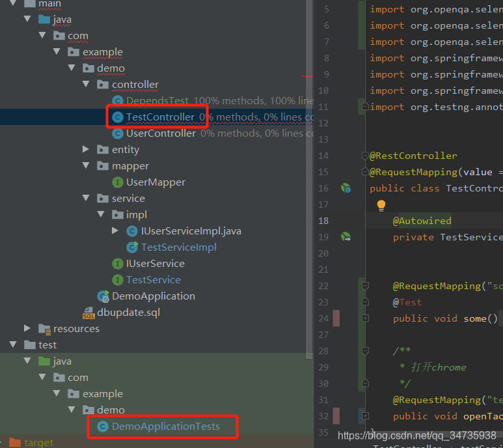Viewport: 503px width, 448px height.
Task: Select the target folder
Action: [39, 443]
